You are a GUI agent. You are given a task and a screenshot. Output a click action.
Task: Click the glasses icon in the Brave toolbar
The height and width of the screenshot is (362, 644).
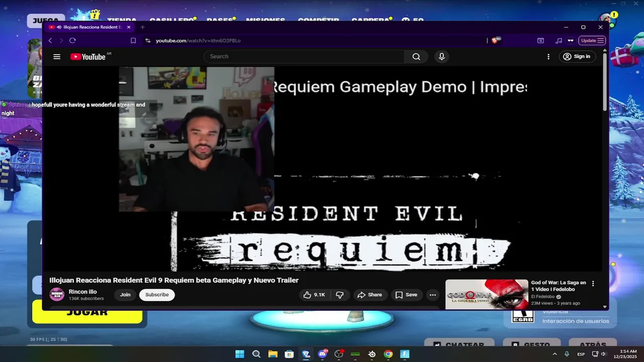tap(571, 41)
